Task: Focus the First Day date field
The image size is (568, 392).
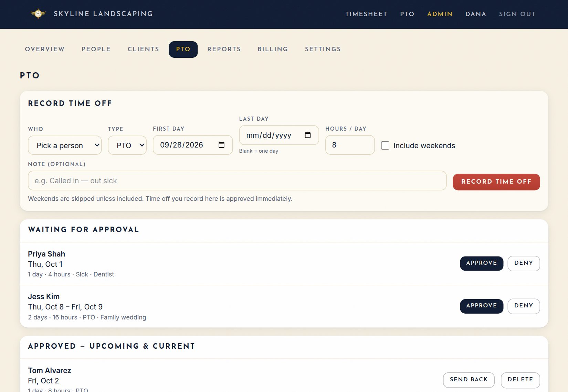Action: click(193, 145)
